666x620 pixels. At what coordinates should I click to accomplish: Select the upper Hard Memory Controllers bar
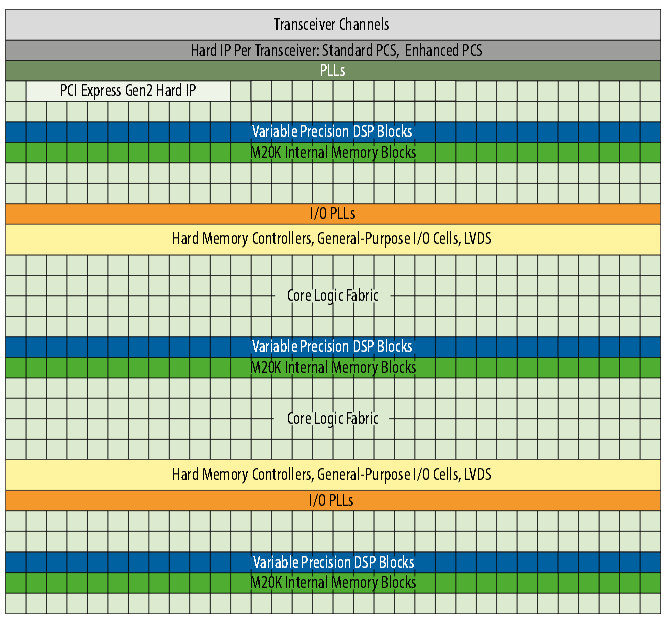(333, 239)
